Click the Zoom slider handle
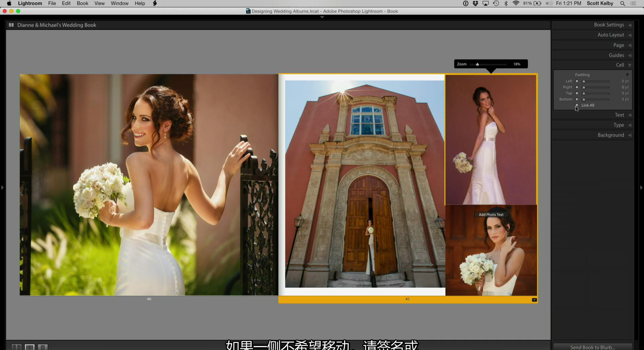Screen dimensions: 644x350 (477, 64)
